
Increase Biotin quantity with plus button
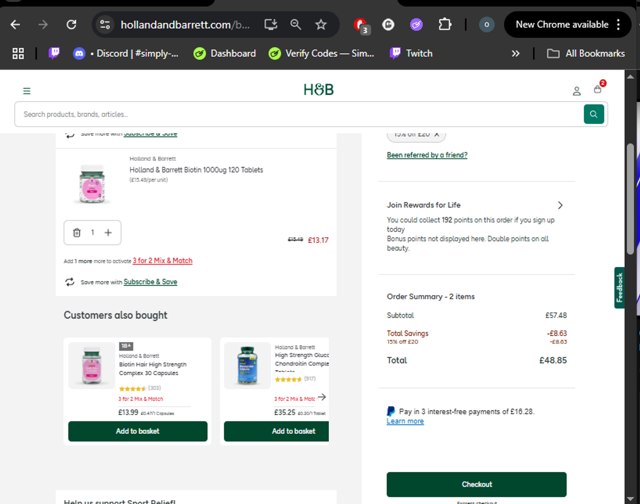[108, 233]
